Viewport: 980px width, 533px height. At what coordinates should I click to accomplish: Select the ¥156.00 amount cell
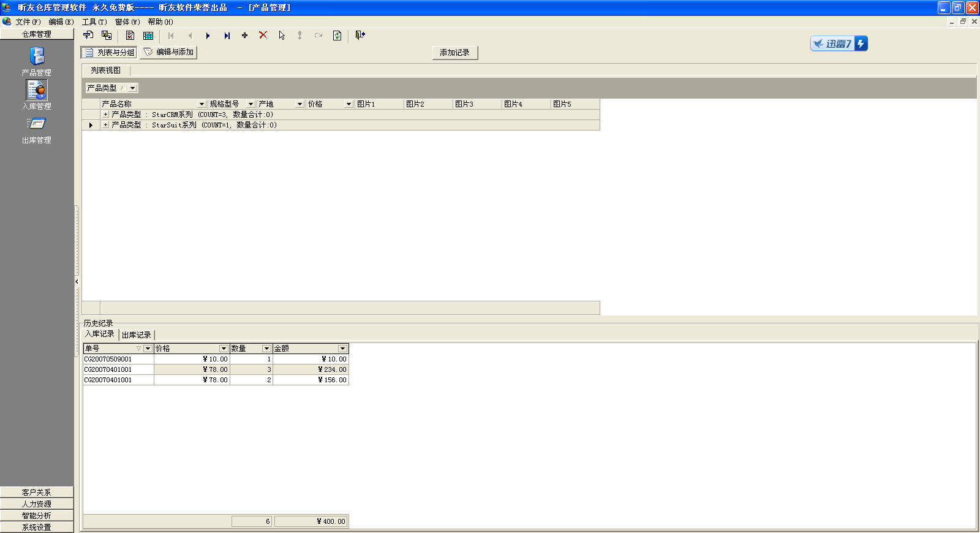coord(311,380)
